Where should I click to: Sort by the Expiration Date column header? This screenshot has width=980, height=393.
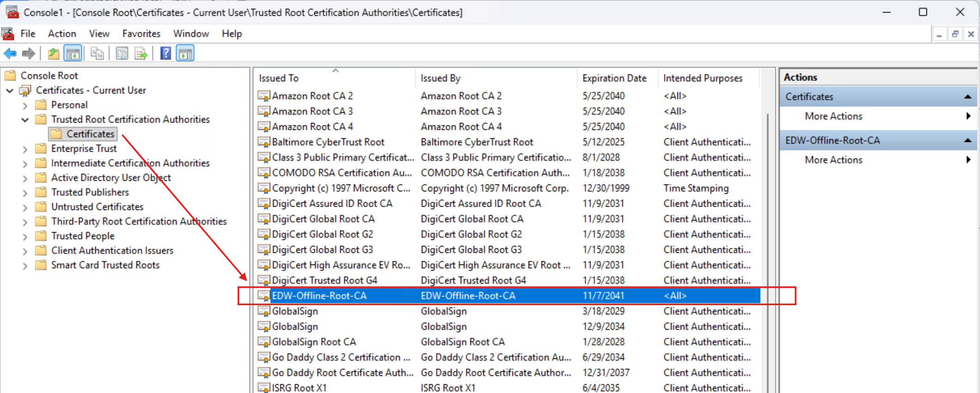(617, 78)
